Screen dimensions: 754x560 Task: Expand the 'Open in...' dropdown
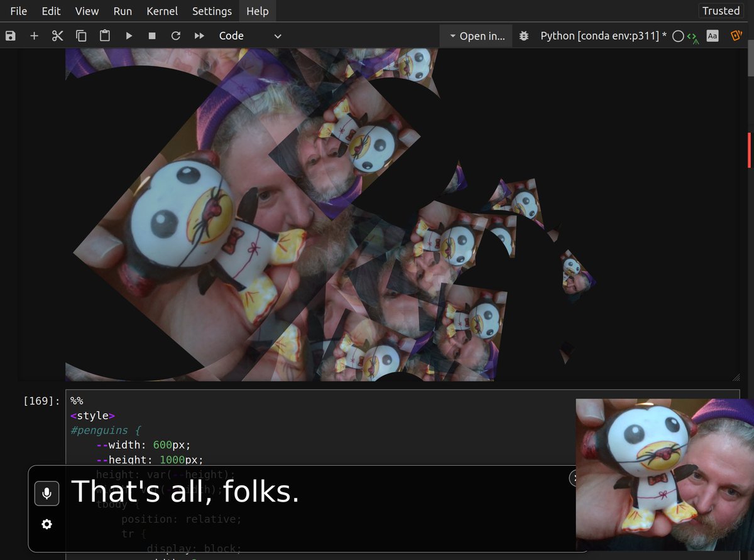point(476,36)
